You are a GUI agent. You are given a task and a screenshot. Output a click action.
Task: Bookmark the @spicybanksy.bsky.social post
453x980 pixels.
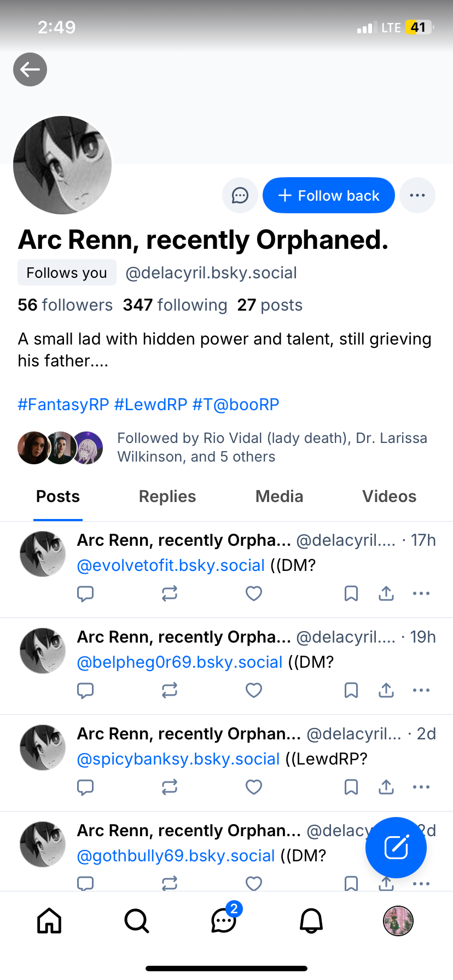(351, 787)
